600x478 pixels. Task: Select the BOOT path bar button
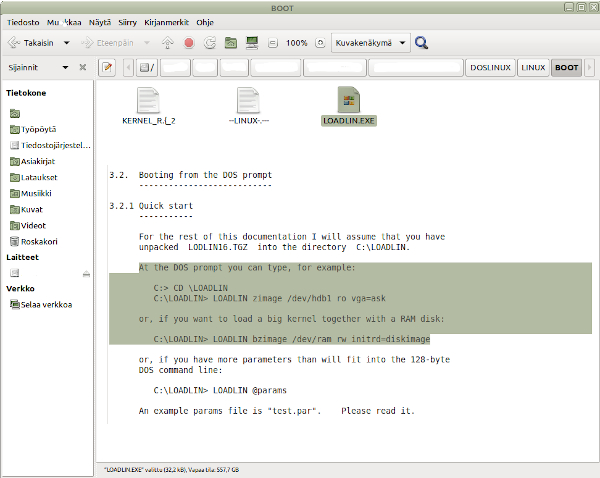566,68
